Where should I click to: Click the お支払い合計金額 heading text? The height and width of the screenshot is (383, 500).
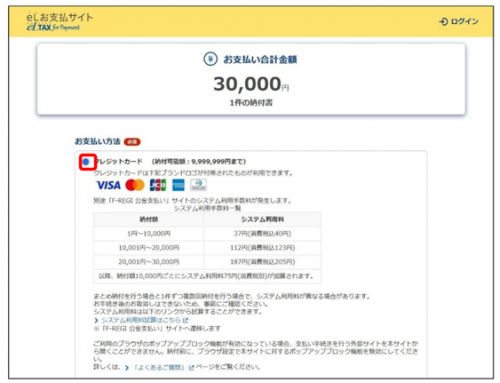(x=260, y=59)
